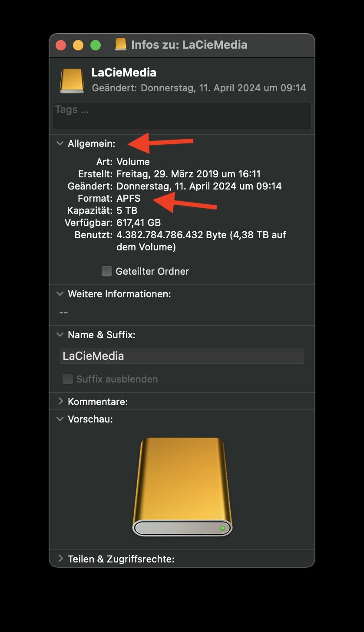Collapse the Vorschau section
This screenshot has width=364, height=632.
point(60,419)
